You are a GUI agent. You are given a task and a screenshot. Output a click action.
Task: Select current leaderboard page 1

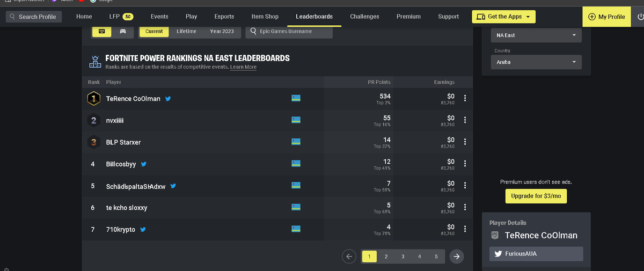(x=369, y=257)
